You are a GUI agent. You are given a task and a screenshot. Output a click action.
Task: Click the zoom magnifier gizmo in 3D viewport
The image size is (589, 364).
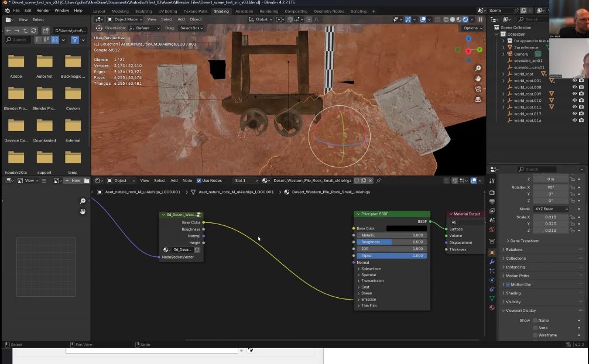coord(478,68)
